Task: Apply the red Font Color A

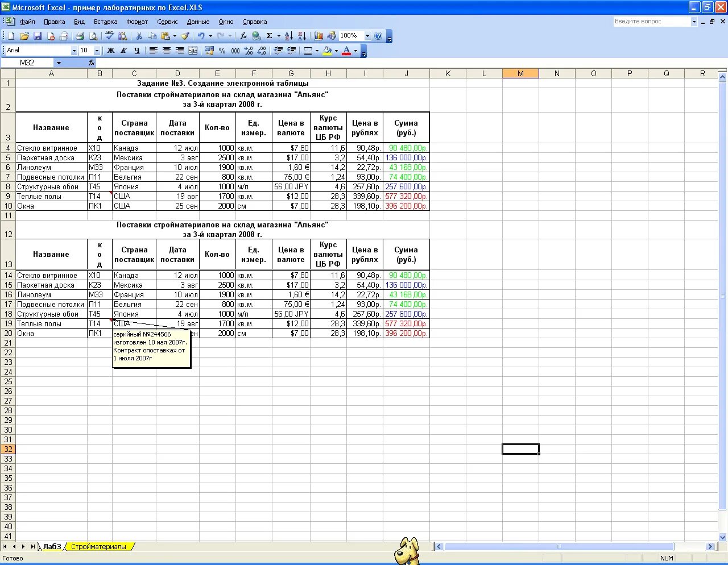Action: click(346, 51)
